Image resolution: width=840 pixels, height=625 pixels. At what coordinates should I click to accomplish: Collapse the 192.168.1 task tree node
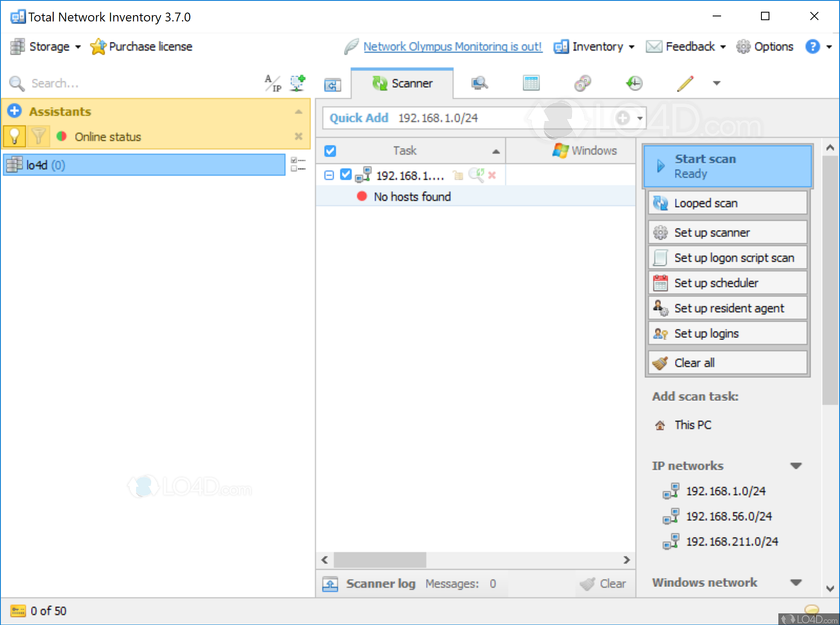coord(329,175)
